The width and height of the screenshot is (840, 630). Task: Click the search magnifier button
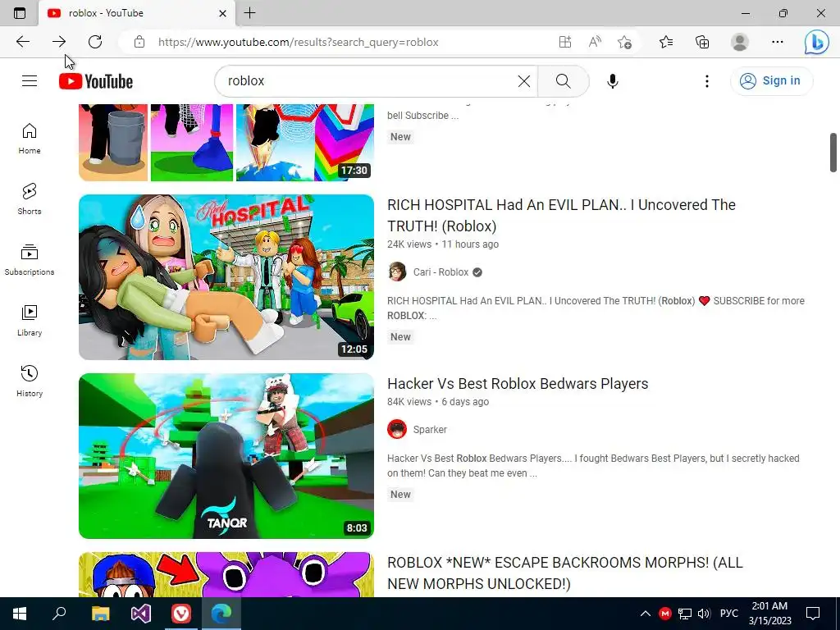[x=563, y=81]
